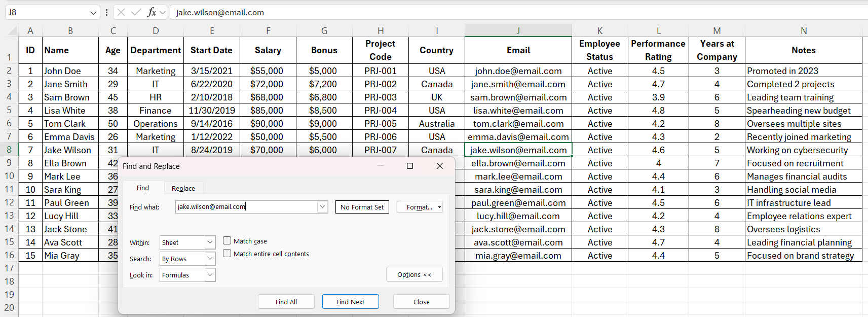
Task: Click the cell Ava Scott
Action: (x=70, y=242)
